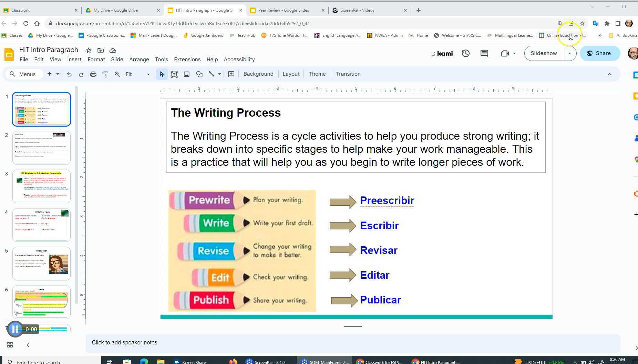
Task: Click the Share button
Action: pyautogui.click(x=599, y=53)
